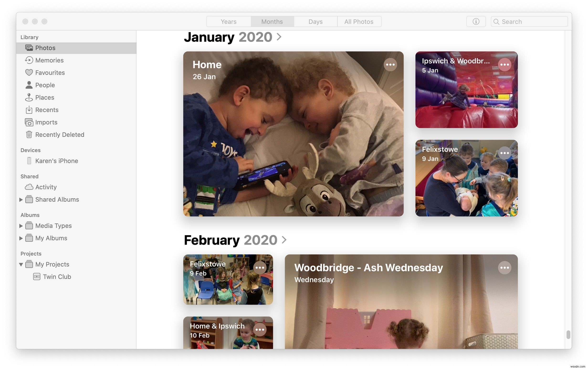Select the Recents sidebar icon

point(29,110)
